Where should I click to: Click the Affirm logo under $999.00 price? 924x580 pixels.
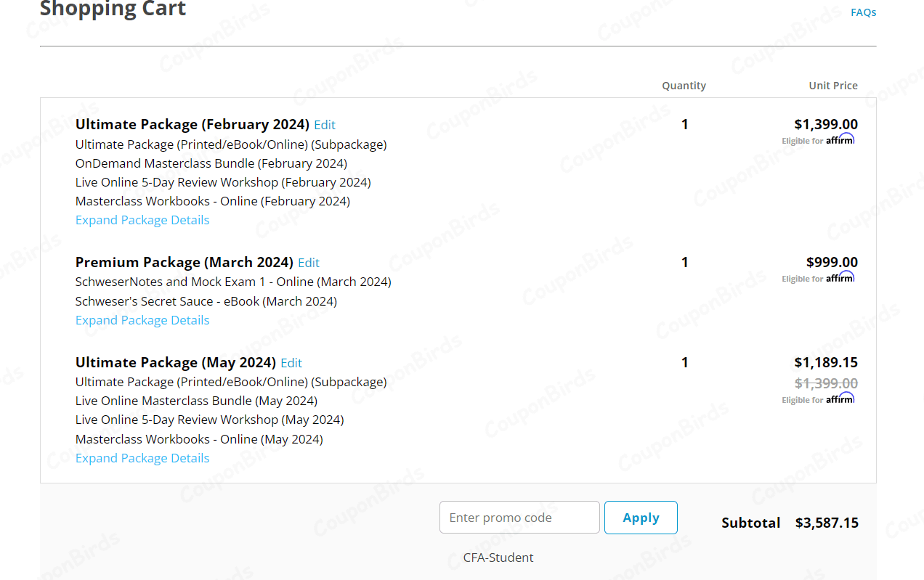840,277
